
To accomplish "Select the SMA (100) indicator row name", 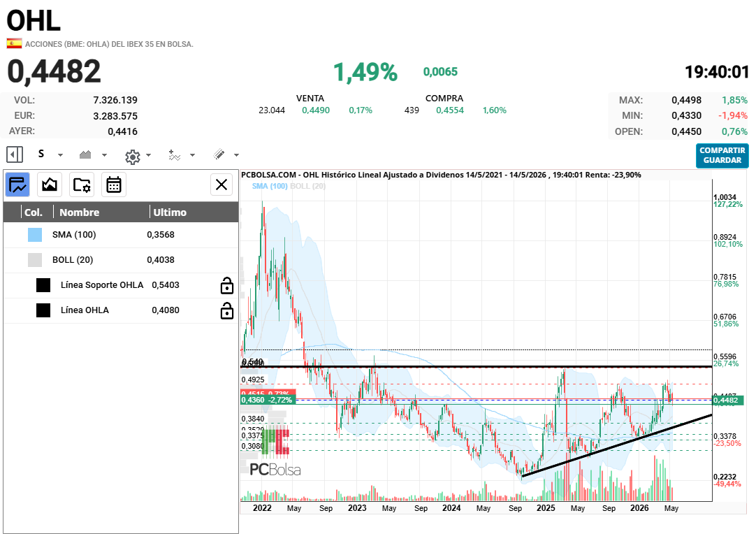I will click(x=74, y=235).
